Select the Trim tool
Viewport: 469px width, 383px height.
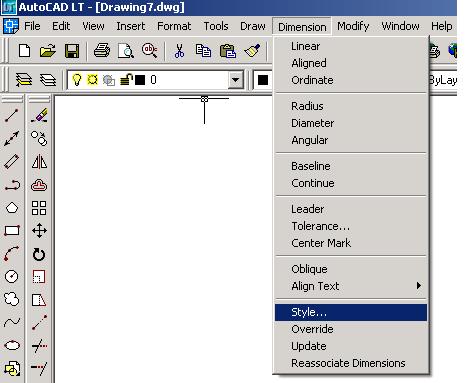click(39, 346)
